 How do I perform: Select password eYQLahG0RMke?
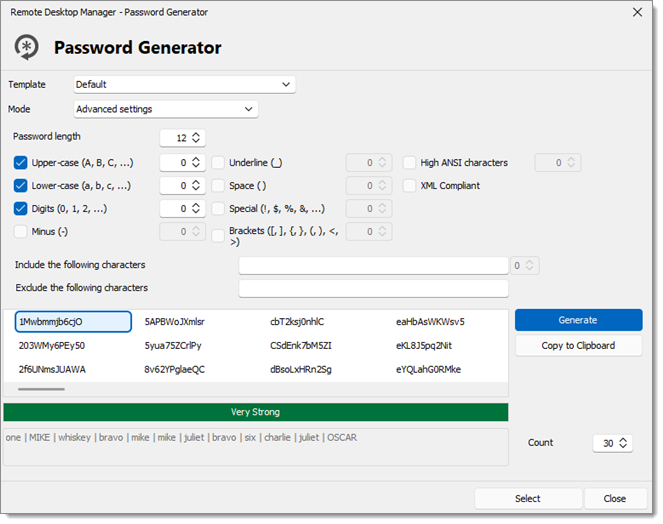point(428,369)
